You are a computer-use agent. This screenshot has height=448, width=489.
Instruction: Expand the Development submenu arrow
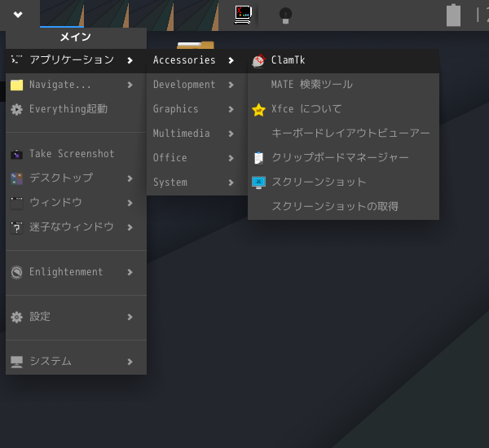(231, 85)
